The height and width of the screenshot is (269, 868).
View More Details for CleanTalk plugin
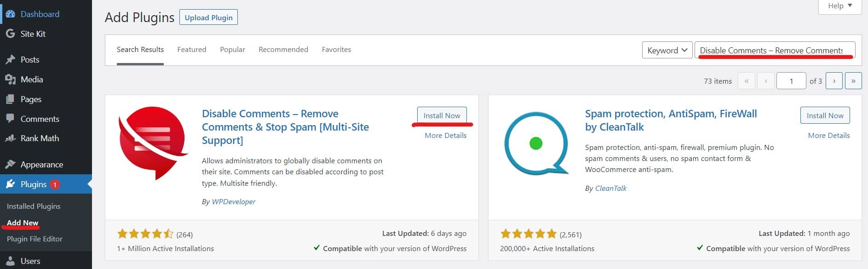(828, 136)
